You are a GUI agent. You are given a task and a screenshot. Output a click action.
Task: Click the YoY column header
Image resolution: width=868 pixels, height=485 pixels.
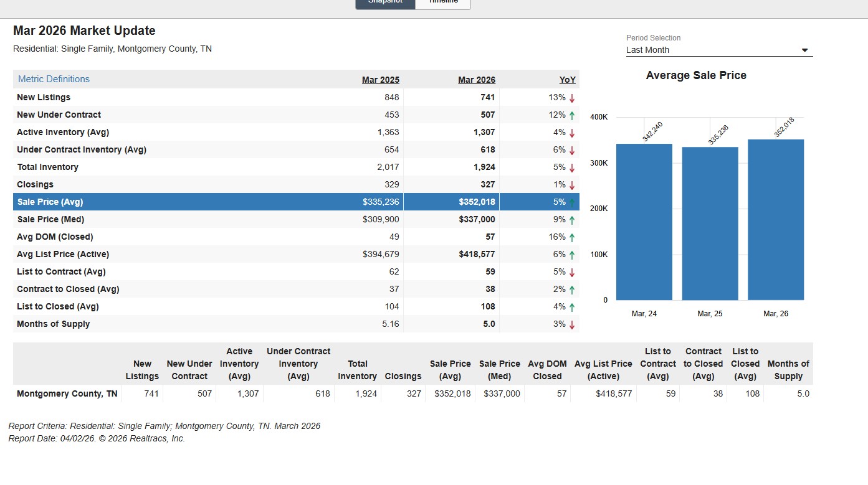(567, 80)
